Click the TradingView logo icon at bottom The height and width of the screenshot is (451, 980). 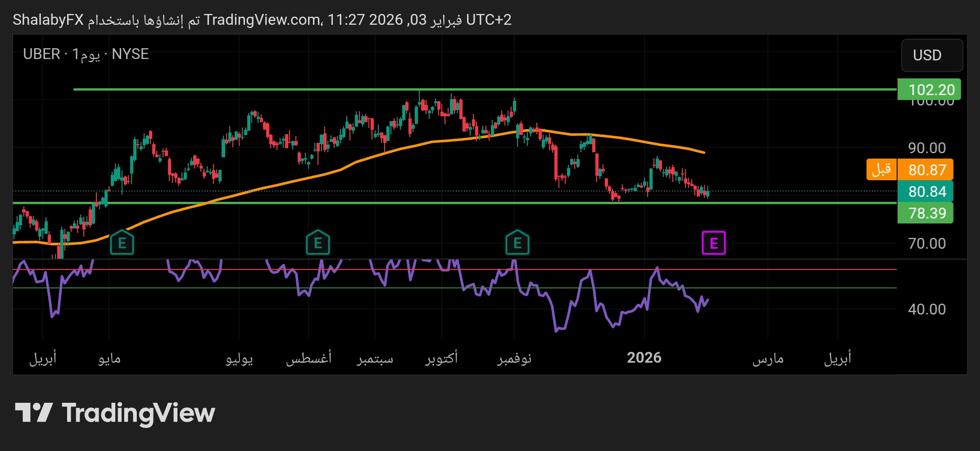pyautogui.click(x=34, y=412)
